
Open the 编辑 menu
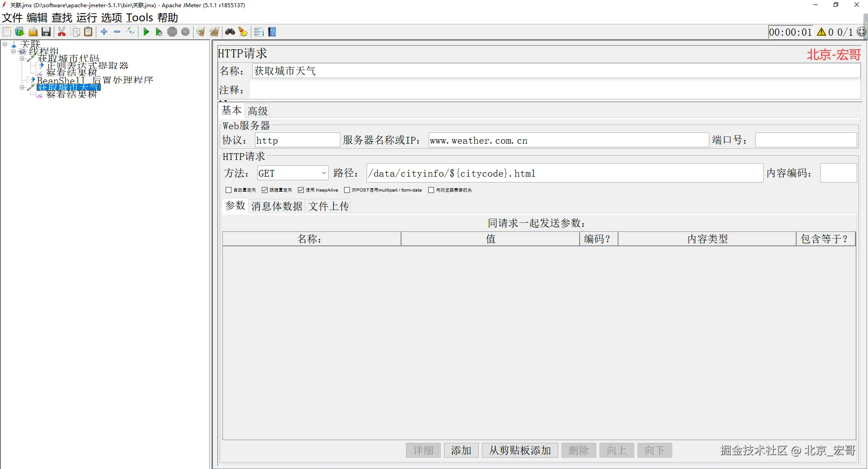[x=37, y=18]
